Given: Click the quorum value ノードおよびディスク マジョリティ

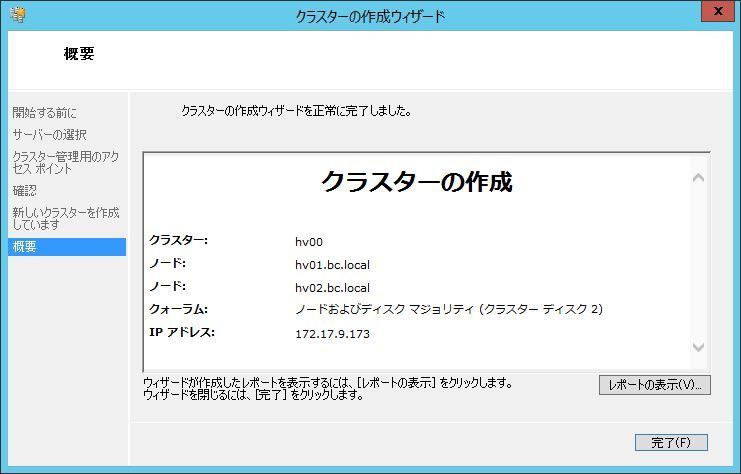Looking at the screenshot, I should coord(449,310).
